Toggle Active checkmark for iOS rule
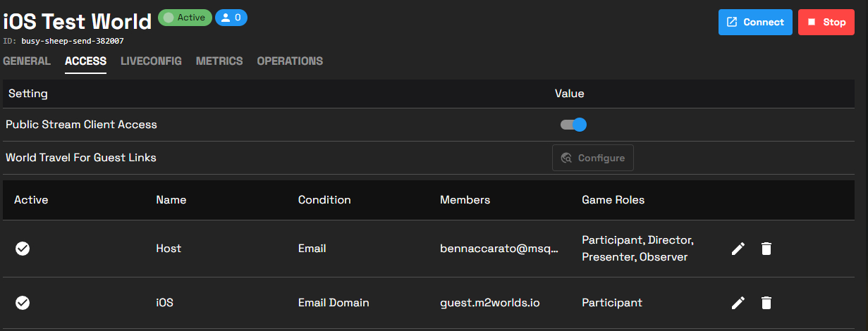Image resolution: width=868 pixels, height=331 pixels. [23, 303]
